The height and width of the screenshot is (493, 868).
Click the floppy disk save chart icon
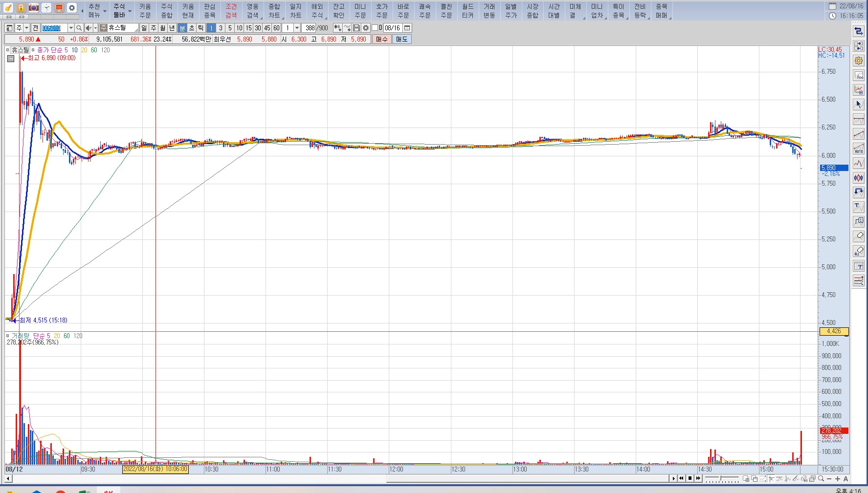(x=356, y=28)
